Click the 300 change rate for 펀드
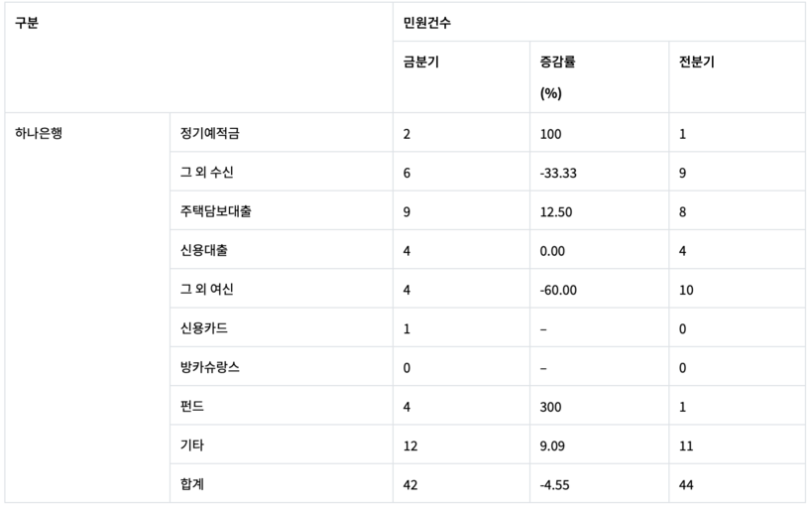Viewport: 812px width, 508px height. pos(550,407)
